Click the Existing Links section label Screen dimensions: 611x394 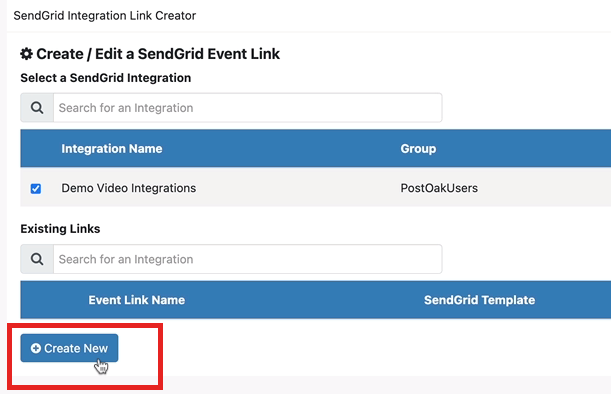[60, 229]
